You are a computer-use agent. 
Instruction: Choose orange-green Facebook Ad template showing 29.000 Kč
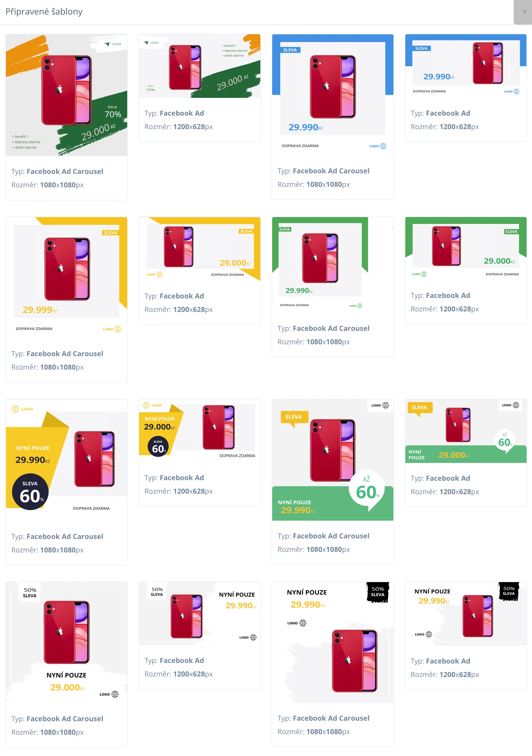coord(199,66)
